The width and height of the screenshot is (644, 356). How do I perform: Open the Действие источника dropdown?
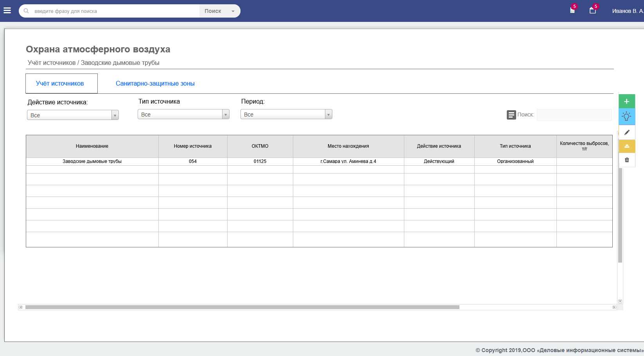coord(73,115)
